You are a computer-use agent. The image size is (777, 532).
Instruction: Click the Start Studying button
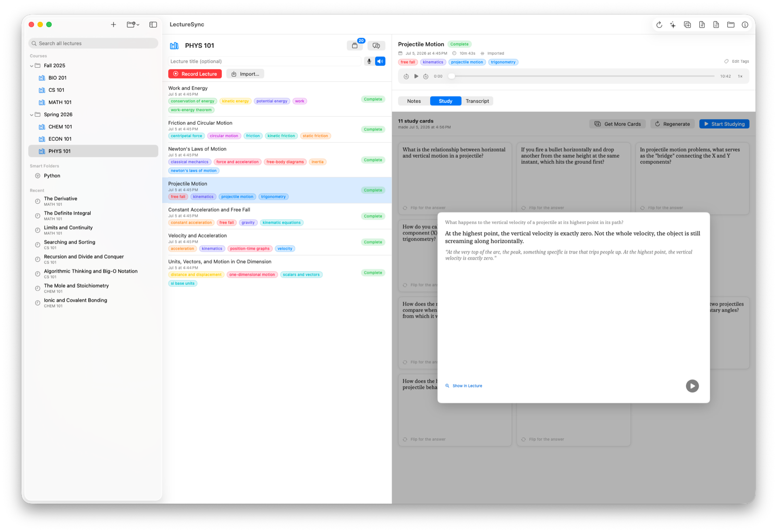724,124
